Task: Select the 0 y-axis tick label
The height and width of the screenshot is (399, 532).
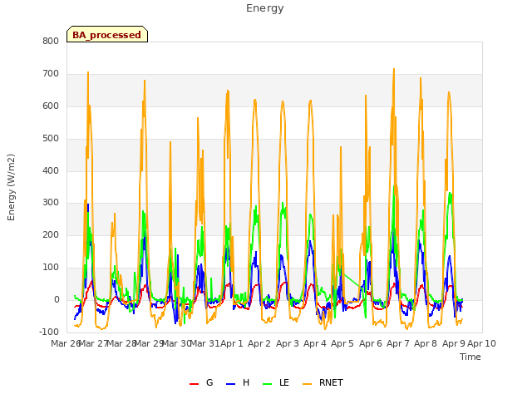Action: (x=57, y=300)
